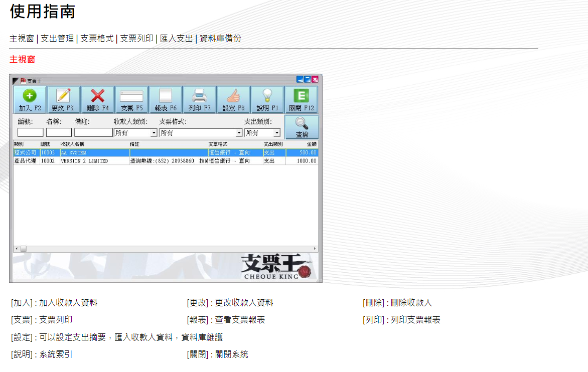Screen dimensions: 588x372
Task: Visit the 資料庫備份 backup guide link
Action: coord(220,38)
